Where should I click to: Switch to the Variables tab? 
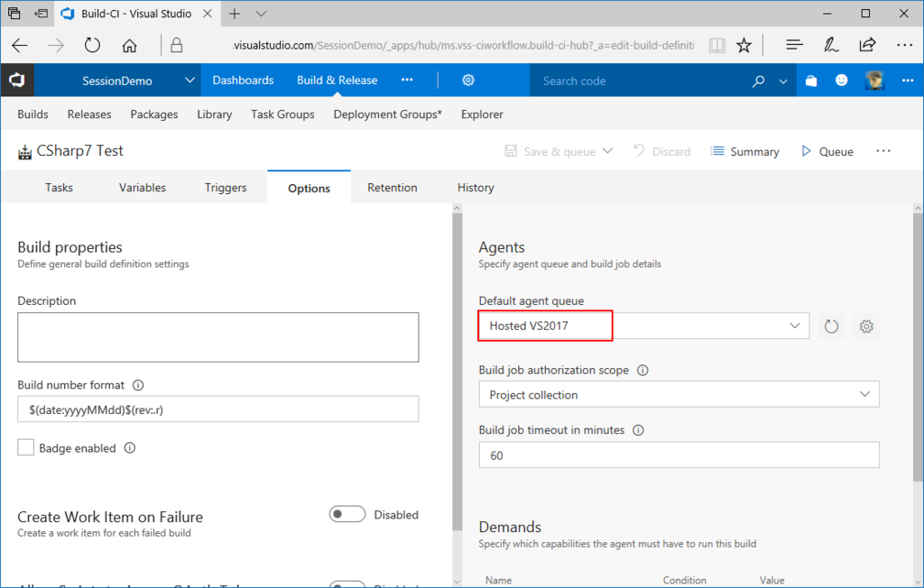[142, 188]
